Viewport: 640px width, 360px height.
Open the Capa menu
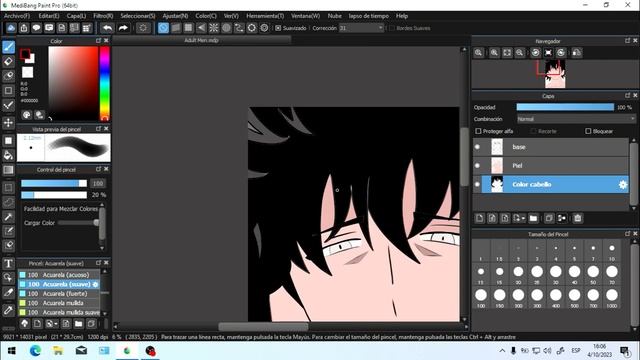pos(76,16)
